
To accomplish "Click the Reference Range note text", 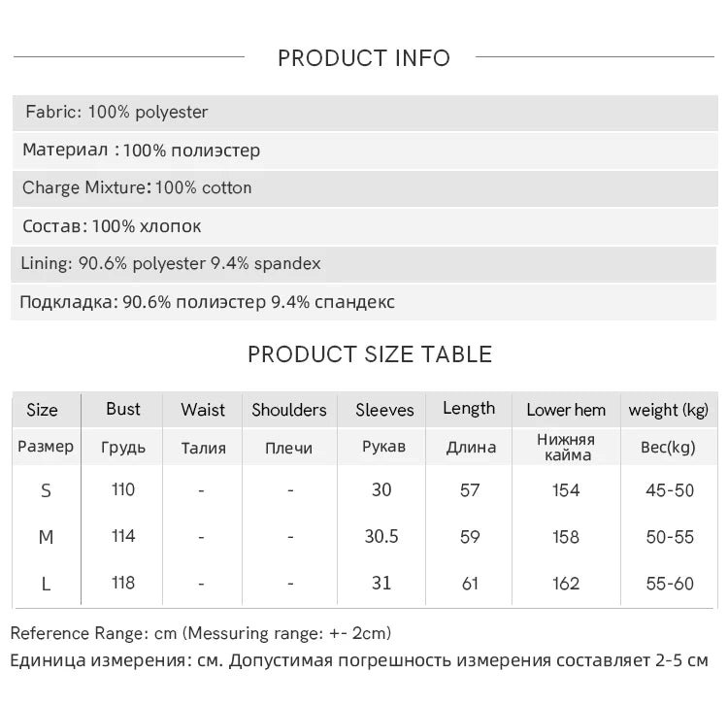I will coord(201,633).
